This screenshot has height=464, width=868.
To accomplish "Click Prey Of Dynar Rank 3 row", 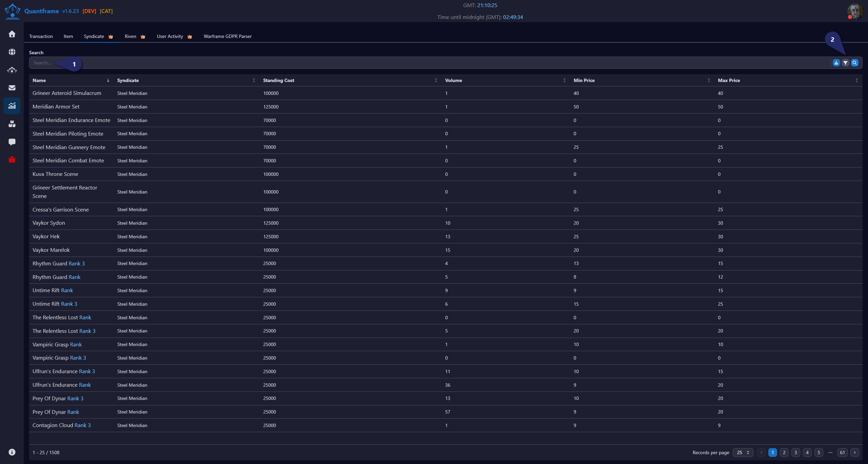I will [446, 398].
